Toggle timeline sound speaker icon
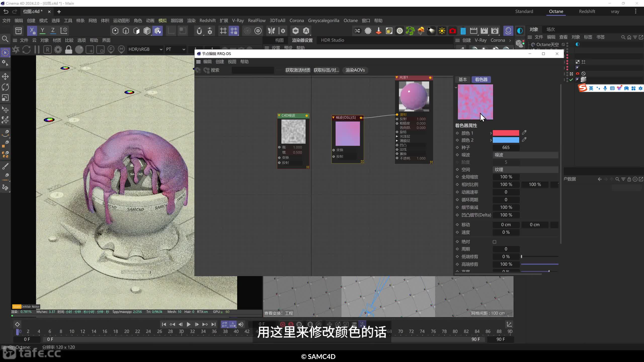The image size is (644, 362). 241,324
